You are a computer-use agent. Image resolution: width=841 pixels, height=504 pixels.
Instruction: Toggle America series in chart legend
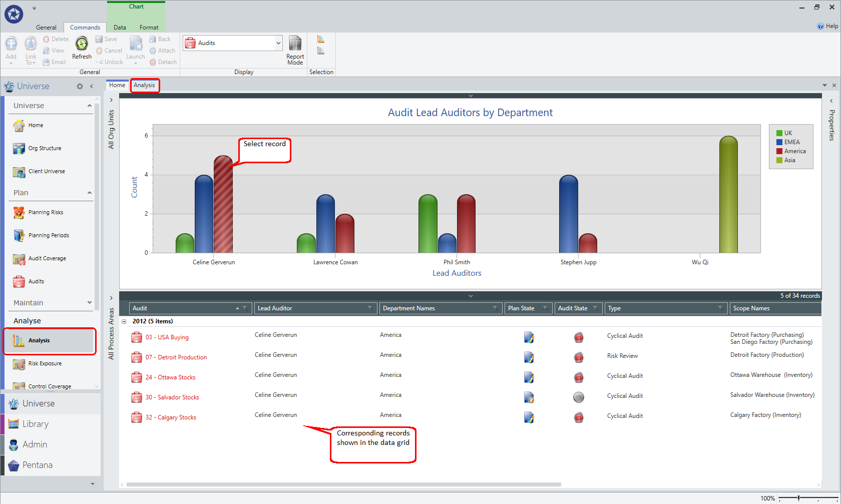(x=791, y=151)
